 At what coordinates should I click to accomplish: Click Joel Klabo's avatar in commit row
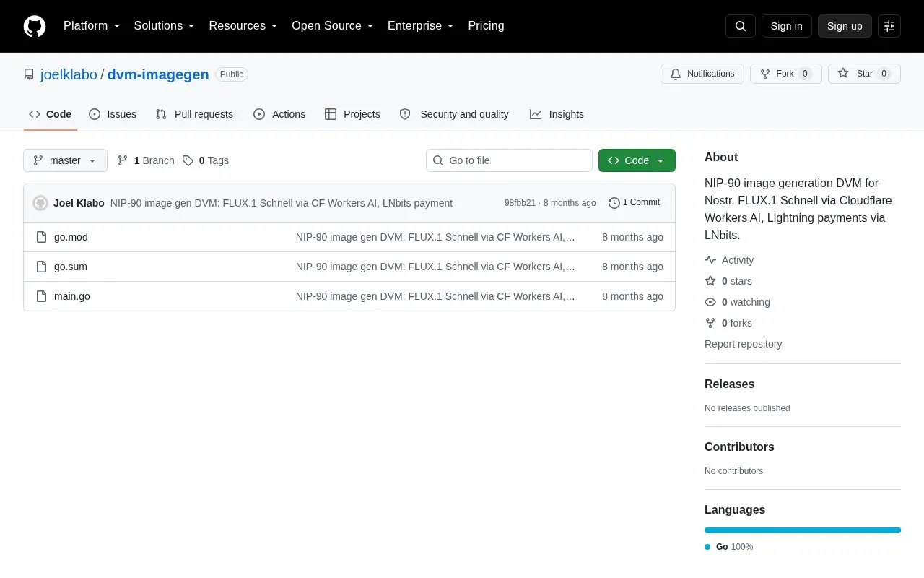tap(40, 203)
